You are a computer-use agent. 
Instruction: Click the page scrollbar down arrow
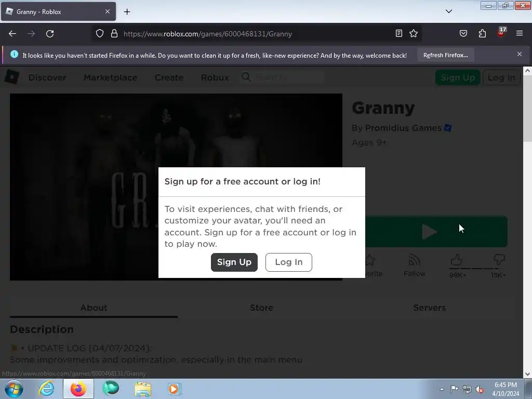coord(527,374)
